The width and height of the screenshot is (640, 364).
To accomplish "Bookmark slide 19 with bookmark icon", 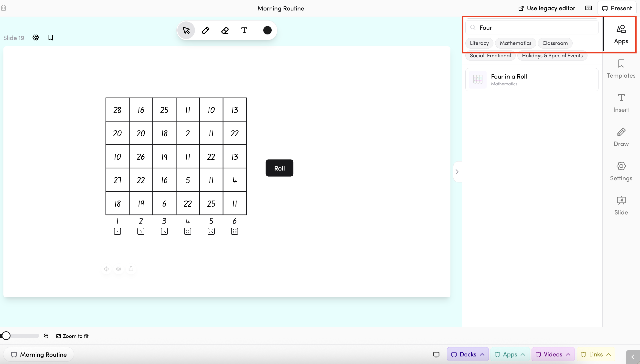I will click(x=51, y=38).
